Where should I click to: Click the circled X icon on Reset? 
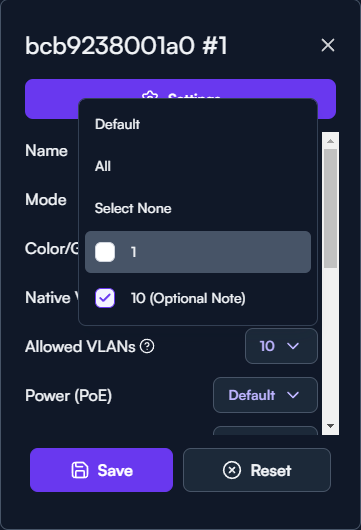click(x=232, y=470)
